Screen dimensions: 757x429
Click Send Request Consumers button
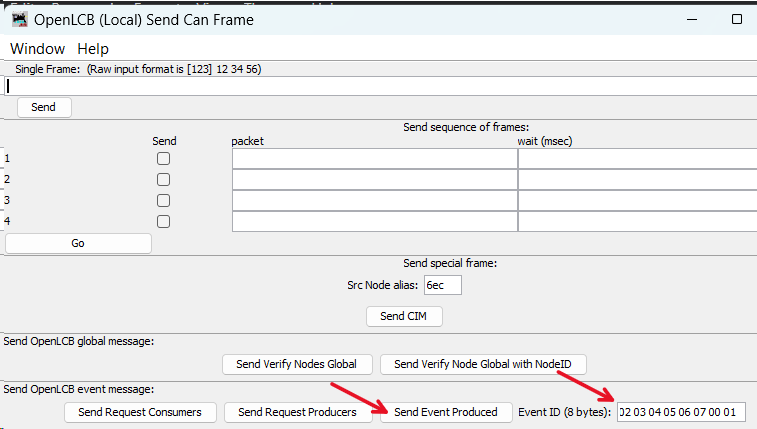coord(140,412)
